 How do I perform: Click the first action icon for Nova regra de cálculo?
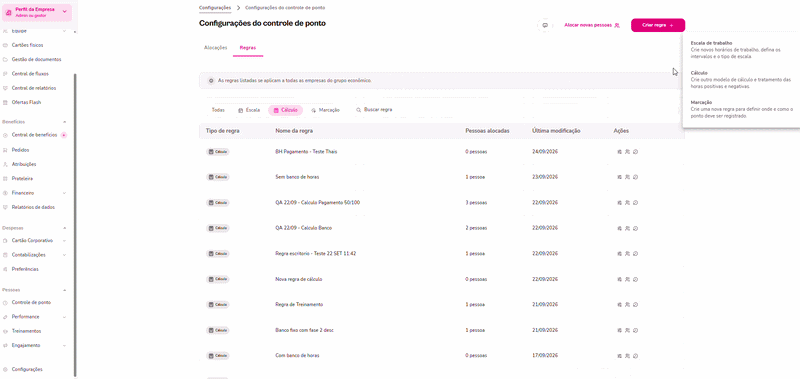click(619, 279)
